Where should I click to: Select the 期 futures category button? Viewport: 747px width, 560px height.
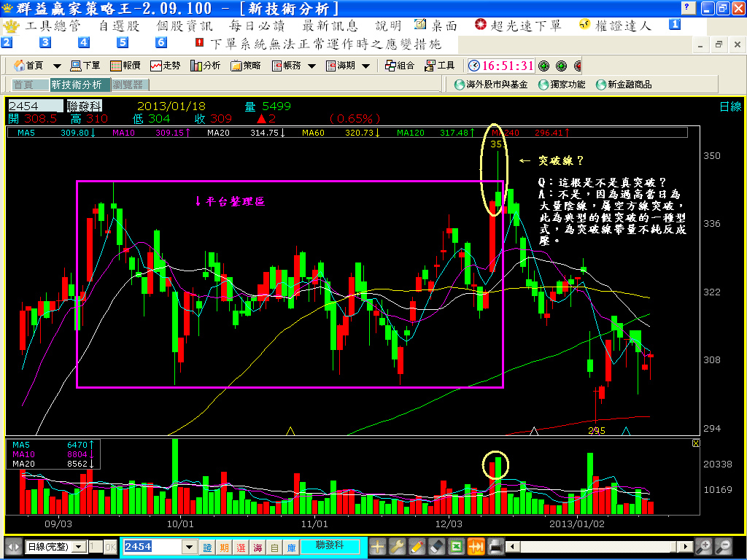tap(224, 548)
